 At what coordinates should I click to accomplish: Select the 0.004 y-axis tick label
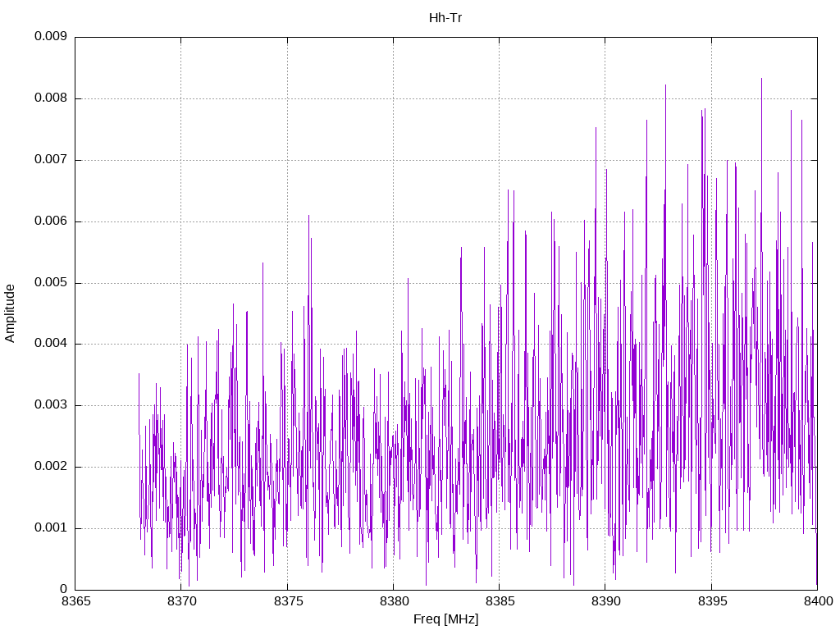pos(51,344)
